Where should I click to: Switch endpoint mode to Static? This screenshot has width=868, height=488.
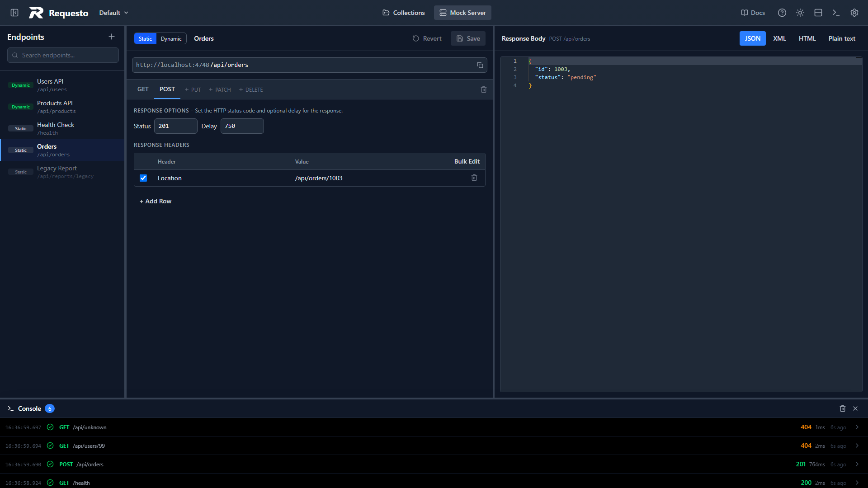[x=145, y=38]
